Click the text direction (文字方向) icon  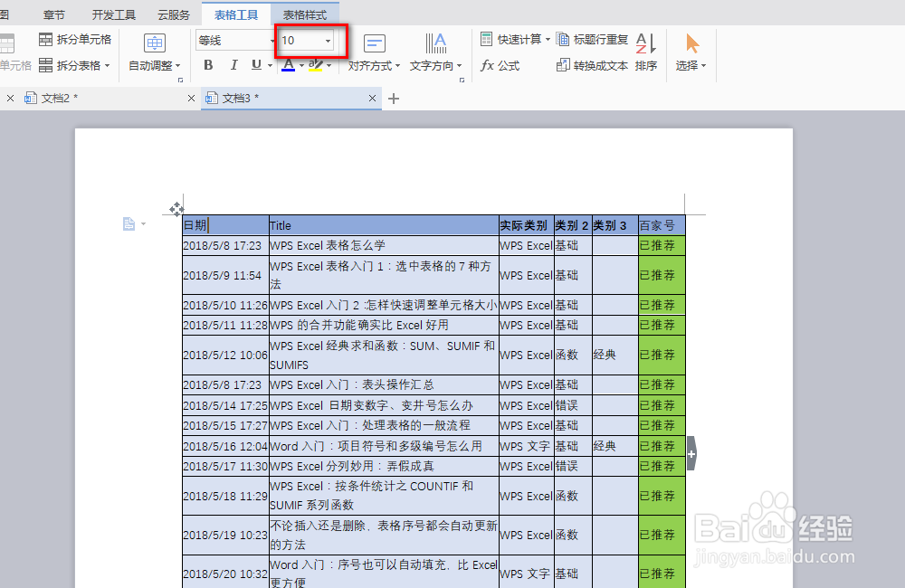[x=436, y=43]
